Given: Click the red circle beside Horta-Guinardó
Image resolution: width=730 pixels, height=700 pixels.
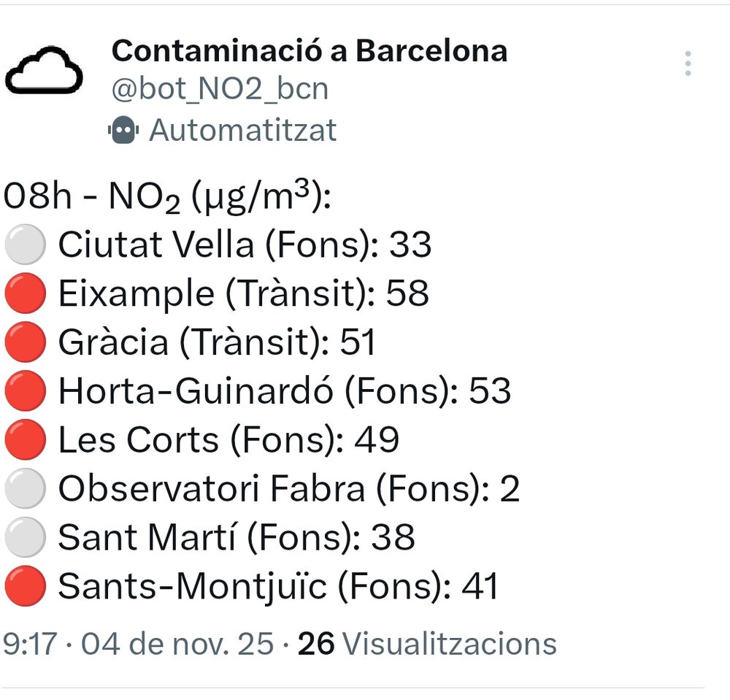Looking at the screenshot, I should pos(26,392).
